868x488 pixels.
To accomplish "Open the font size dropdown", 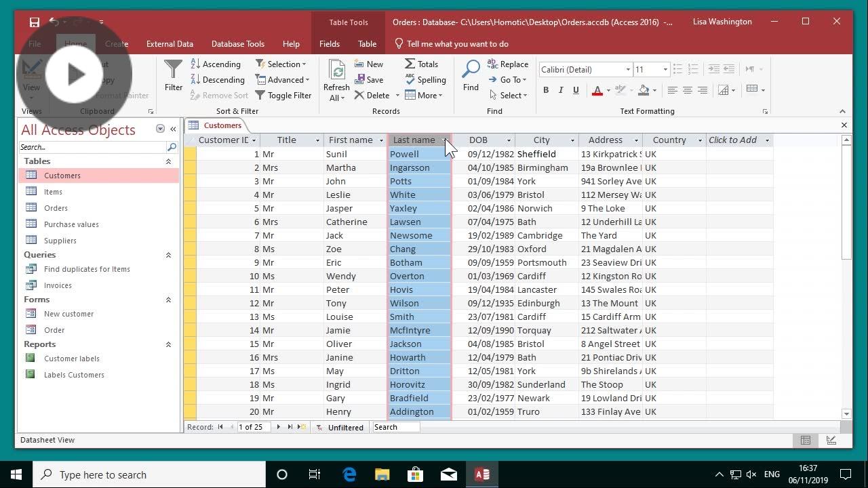I will click(666, 69).
